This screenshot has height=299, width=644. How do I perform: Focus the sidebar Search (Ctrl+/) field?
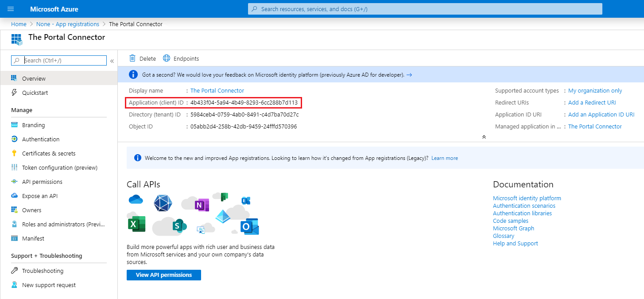59,61
